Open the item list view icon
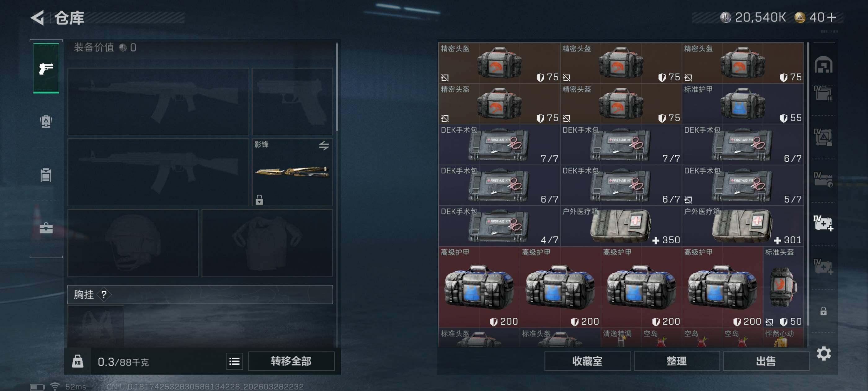 click(234, 361)
